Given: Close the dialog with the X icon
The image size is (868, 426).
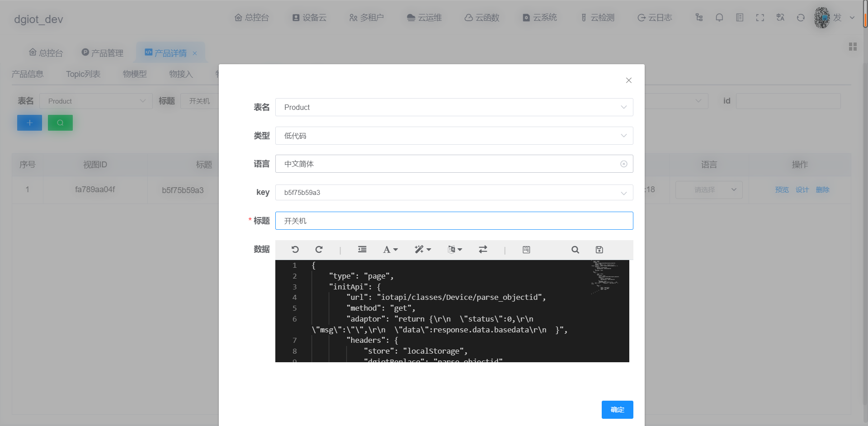Looking at the screenshot, I should click(x=628, y=80).
